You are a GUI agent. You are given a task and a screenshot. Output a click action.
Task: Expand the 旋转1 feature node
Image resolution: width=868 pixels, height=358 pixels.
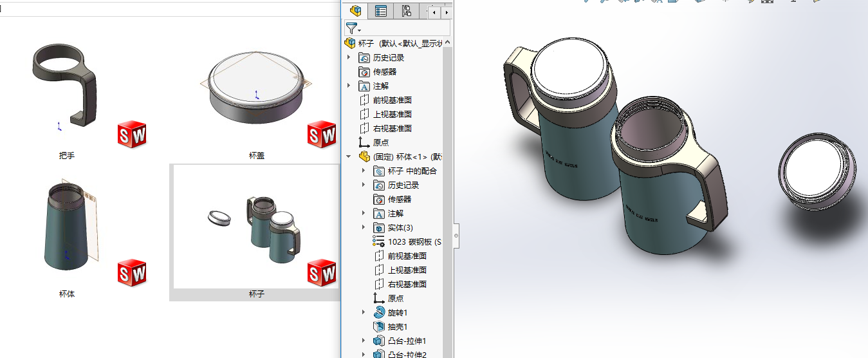pyautogui.click(x=364, y=312)
